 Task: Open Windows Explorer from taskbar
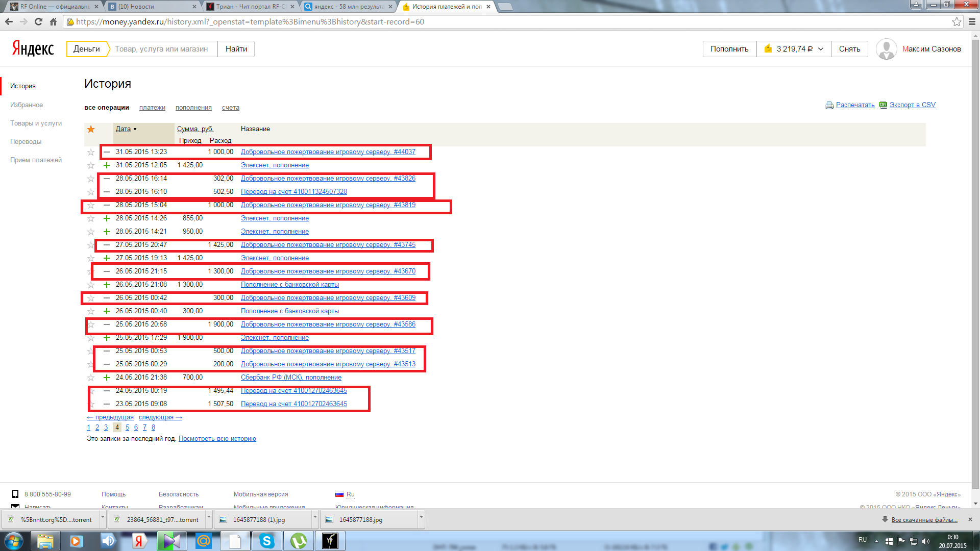click(x=45, y=541)
